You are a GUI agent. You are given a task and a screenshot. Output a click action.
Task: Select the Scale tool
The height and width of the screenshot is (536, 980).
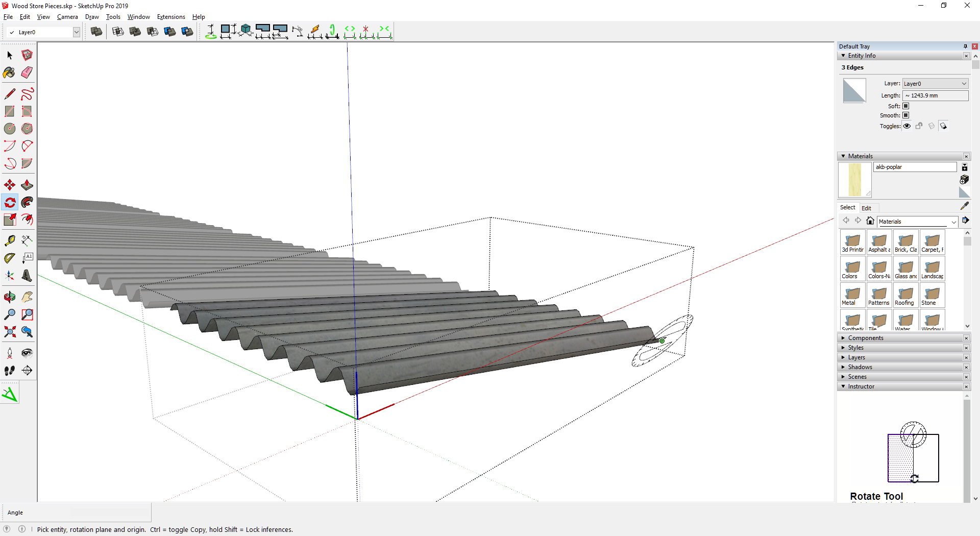pos(10,220)
